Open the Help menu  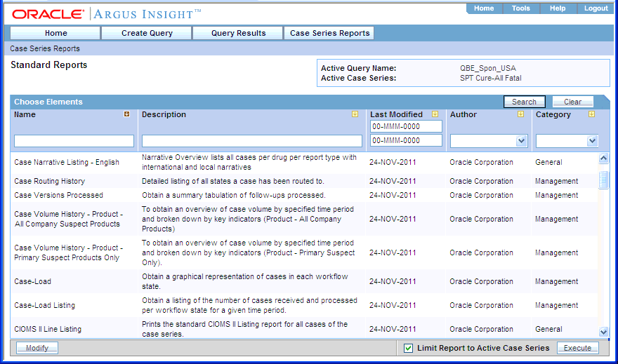[x=558, y=8]
